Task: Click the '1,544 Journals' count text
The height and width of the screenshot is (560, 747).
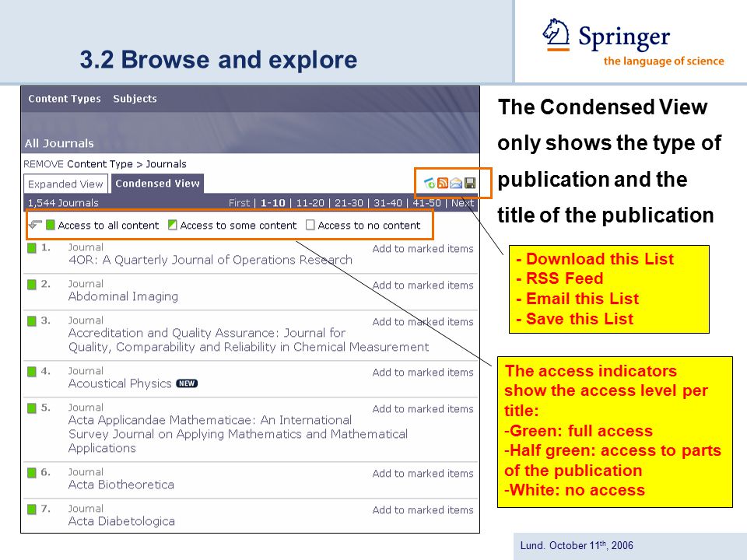Action: [63, 203]
